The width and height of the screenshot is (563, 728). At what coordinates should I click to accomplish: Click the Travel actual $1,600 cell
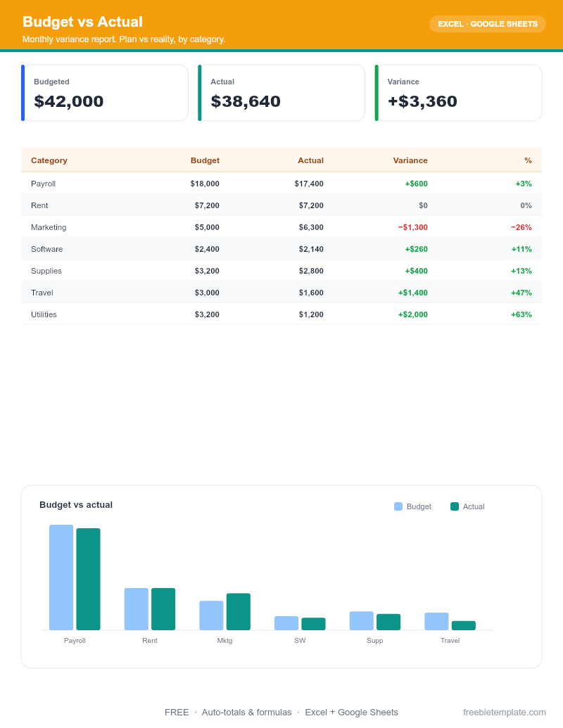click(311, 293)
